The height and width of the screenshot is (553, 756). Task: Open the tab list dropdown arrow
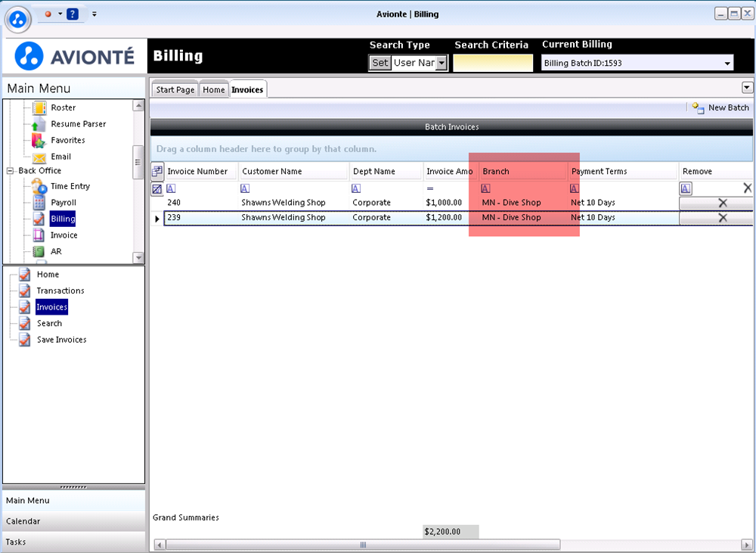click(747, 87)
